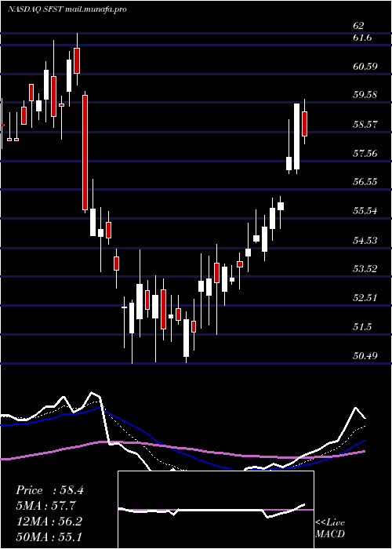Image resolution: width=392 pixels, height=549 pixels.
Task: Click the MACD inset chart box
Action: point(216,510)
